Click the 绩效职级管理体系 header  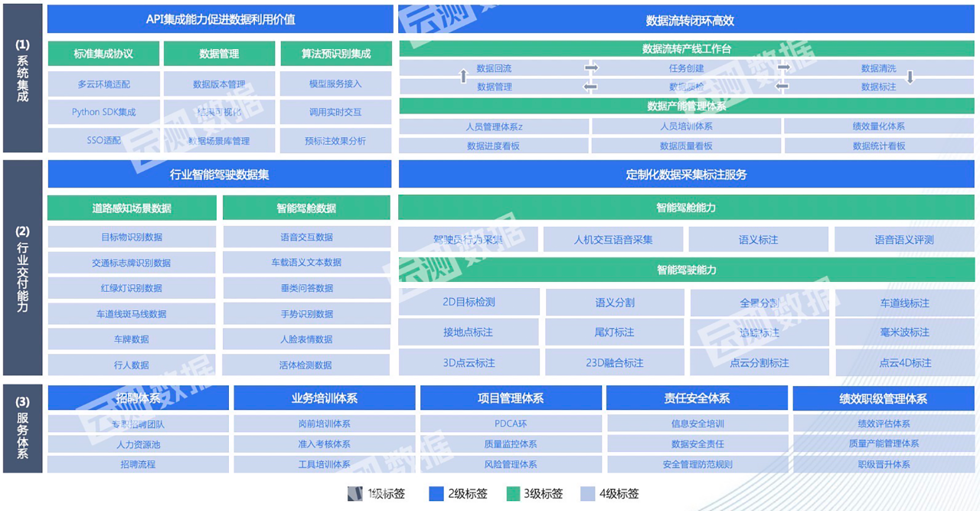tap(883, 398)
